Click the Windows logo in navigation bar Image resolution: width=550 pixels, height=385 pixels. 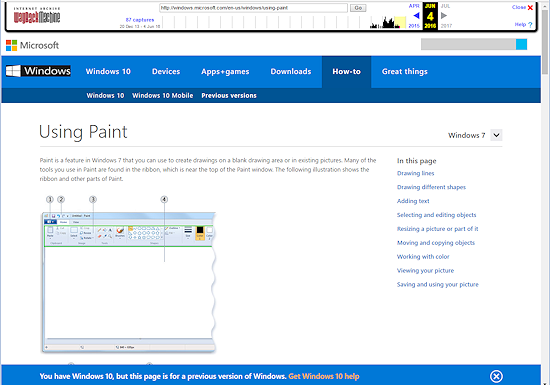point(38,71)
